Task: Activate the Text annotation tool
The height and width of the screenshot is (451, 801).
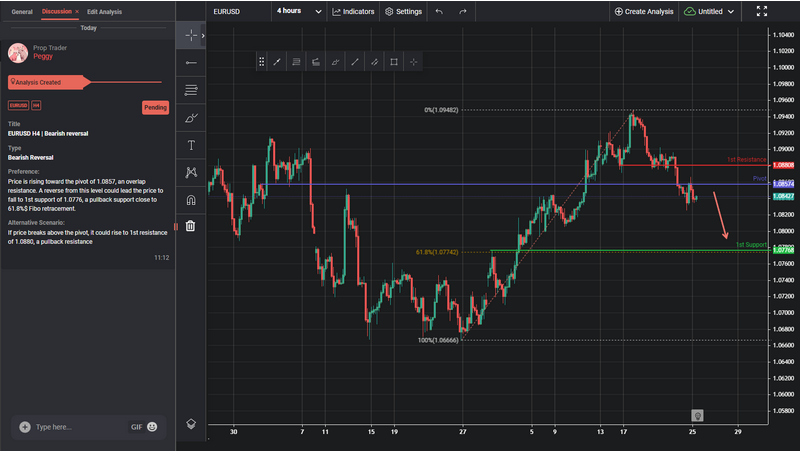Action: (191, 146)
